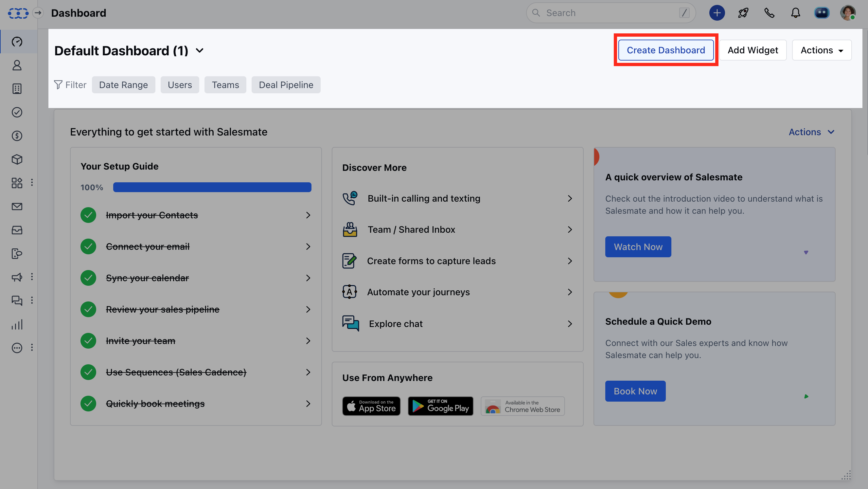Screen dimensions: 868x489
Task: Open the phone dialer icon in top bar
Action: pyautogui.click(x=769, y=13)
